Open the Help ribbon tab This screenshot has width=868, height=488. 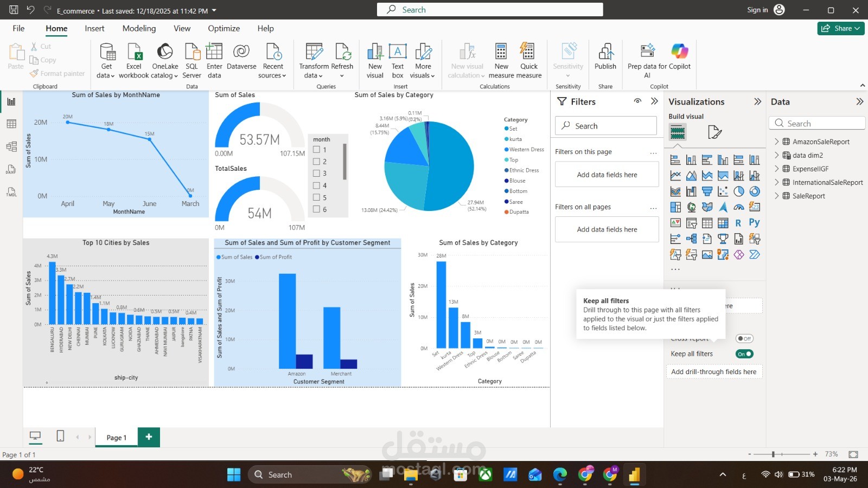point(265,28)
